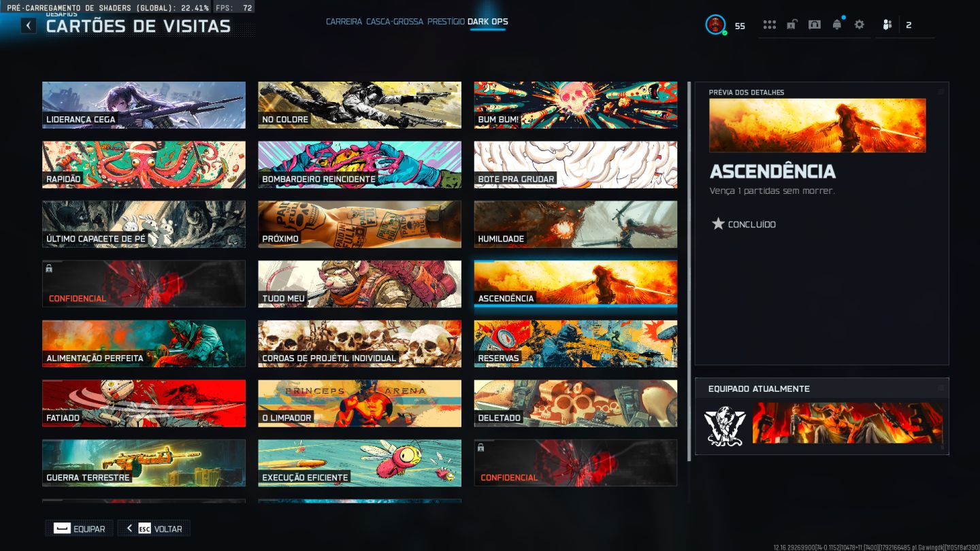
Task: Click the Voltar button
Action: click(x=154, y=529)
